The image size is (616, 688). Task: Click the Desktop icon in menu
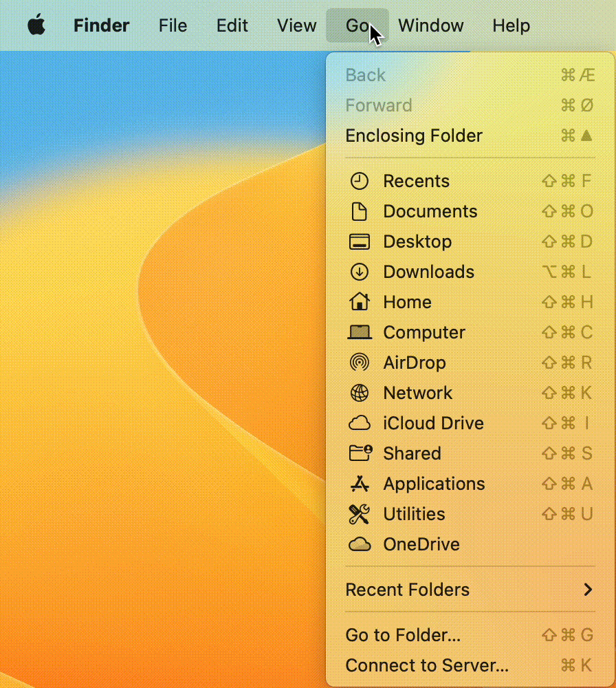point(359,241)
